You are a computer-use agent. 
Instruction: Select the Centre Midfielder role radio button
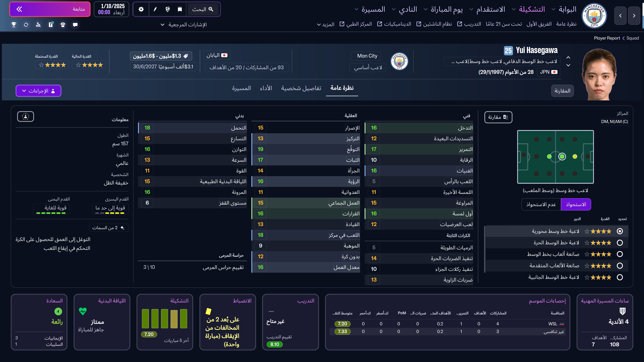(x=620, y=231)
